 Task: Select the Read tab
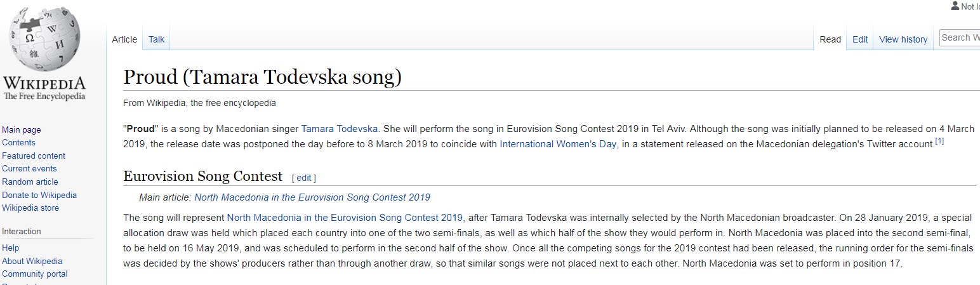(x=830, y=39)
